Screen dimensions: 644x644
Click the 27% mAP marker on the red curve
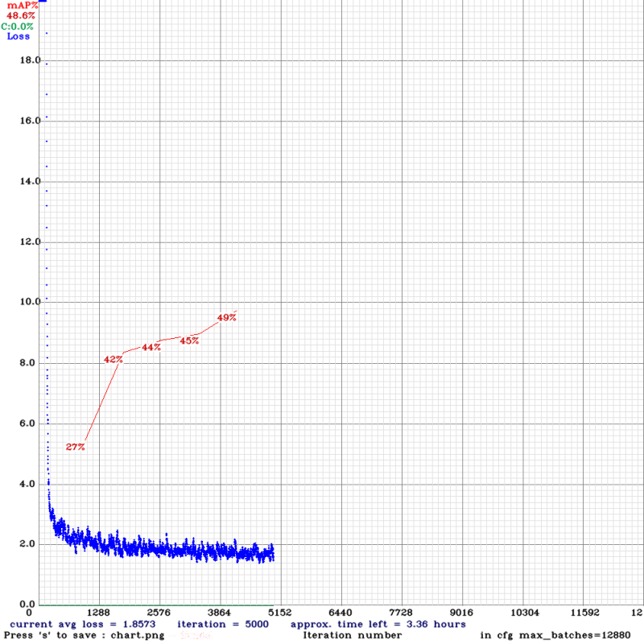click(76, 447)
